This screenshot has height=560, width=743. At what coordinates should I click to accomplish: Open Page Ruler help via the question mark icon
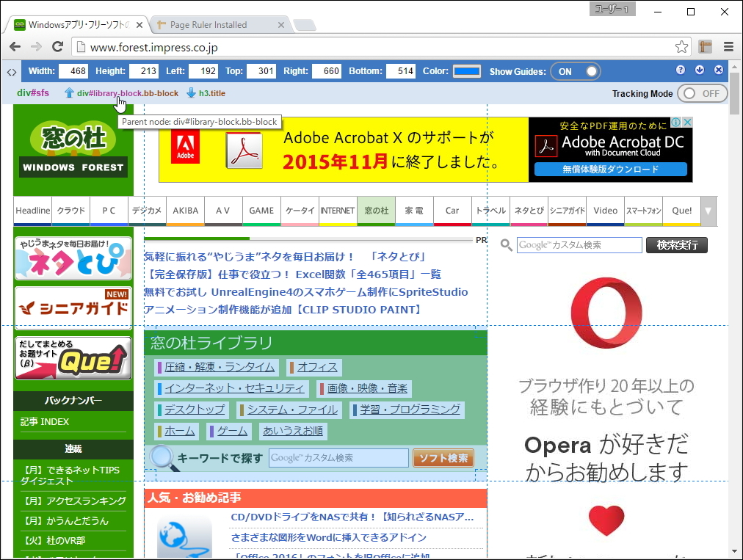point(680,71)
